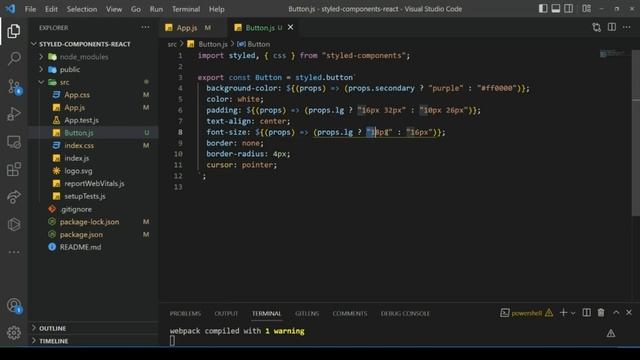Open the Source Control view
The width and height of the screenshot is (640, 360).
[x=13, y=87]
